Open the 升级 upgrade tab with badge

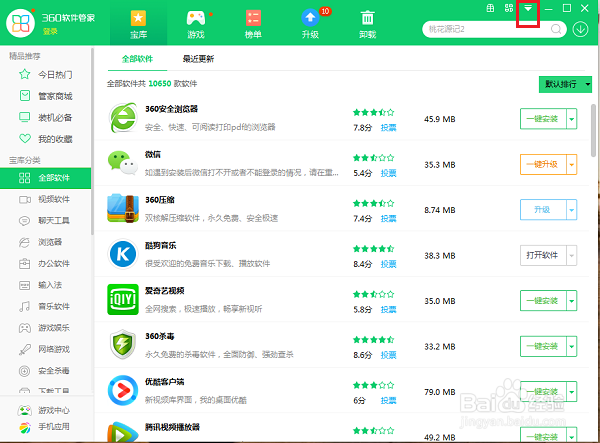coord(310,24)
